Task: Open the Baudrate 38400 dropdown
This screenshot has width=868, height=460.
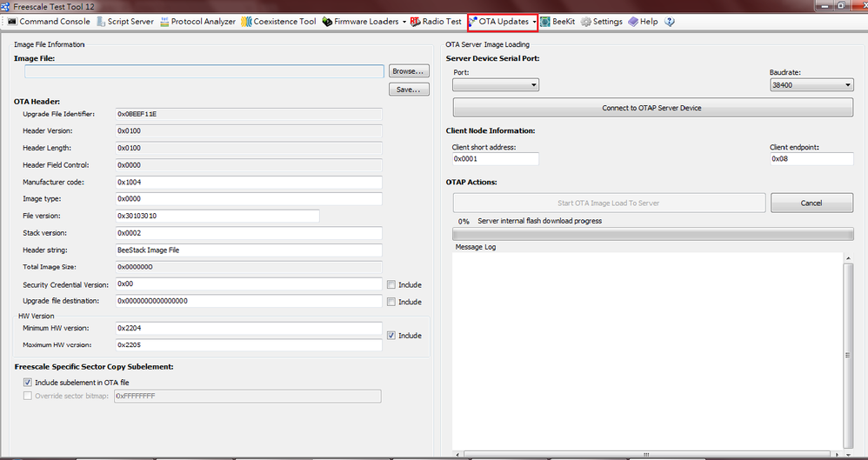Action: pyautogui.click(x=811, y=84)
